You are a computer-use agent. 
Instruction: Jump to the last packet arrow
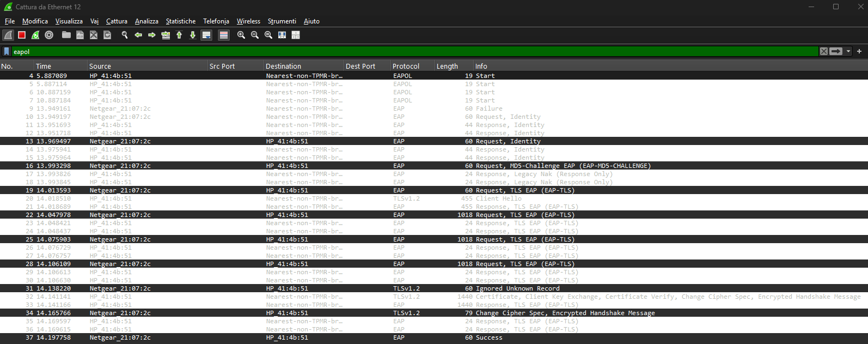point(193,35)
